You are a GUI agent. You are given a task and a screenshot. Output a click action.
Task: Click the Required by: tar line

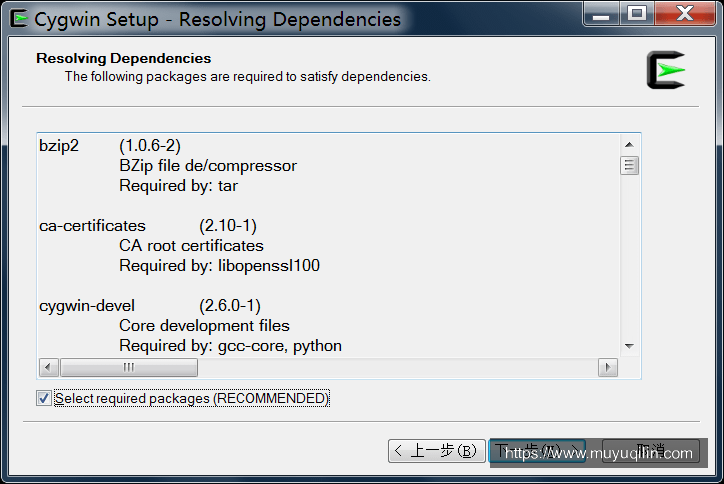click(178, 186)
